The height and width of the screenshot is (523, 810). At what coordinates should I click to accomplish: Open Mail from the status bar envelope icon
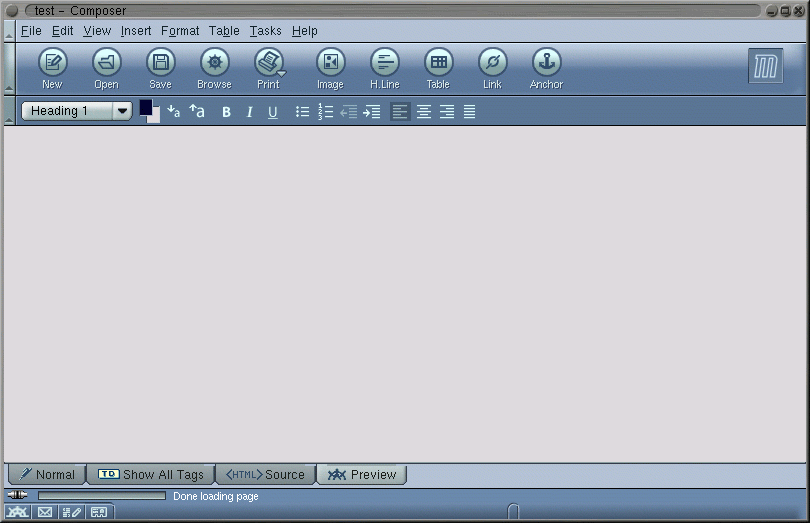[45, 513]
